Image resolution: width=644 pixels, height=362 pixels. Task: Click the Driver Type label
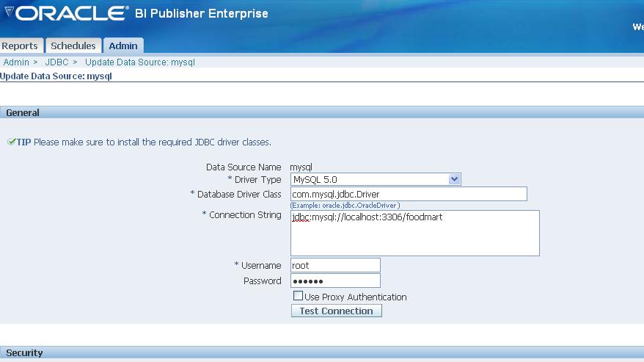258,180
